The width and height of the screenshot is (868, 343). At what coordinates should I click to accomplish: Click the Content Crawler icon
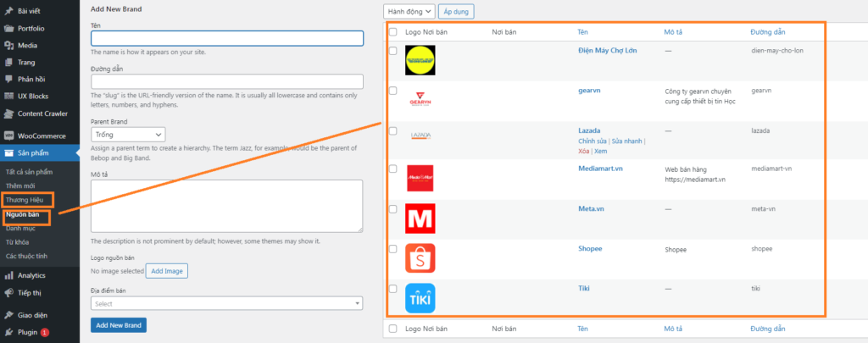(8, 114)
